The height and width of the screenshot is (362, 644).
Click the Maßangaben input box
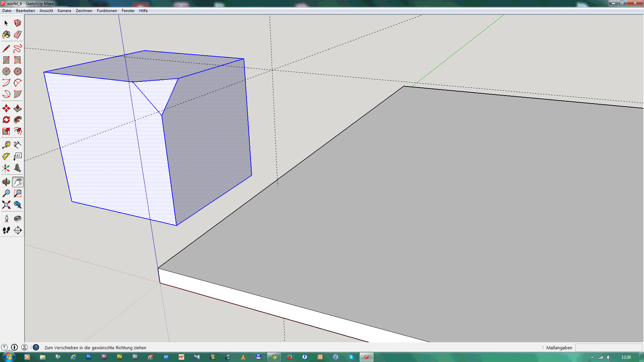tap(608, 348)
